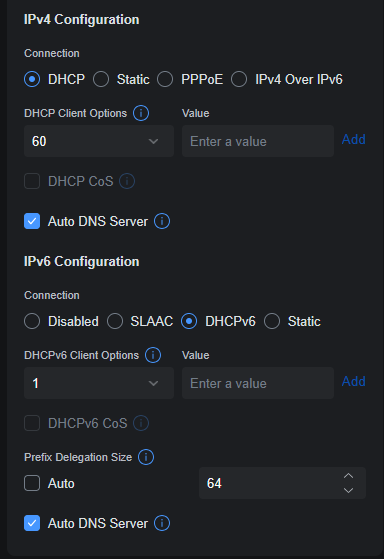Choose IPv4 Over IPv6 connection
Screen dimensions: 384x559
[239, 79]
